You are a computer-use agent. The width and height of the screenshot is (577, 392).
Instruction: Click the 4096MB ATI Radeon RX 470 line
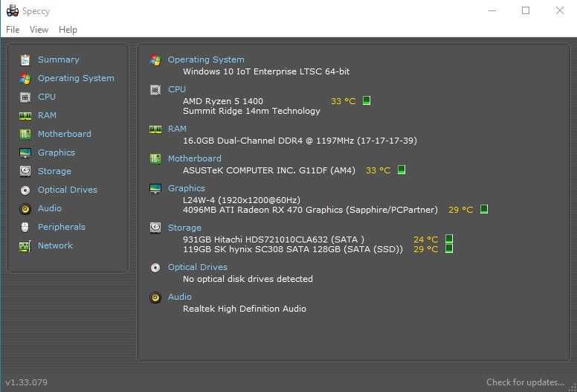click(311, 210)
